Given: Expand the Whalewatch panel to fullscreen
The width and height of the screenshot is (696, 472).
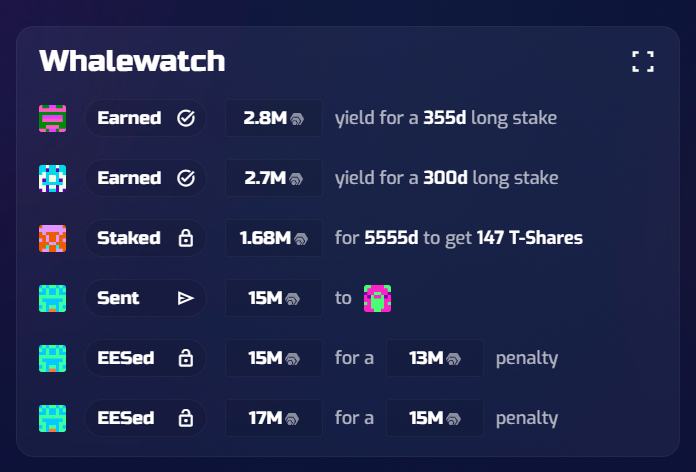Looking at the screenshot, I should [643, 61].
